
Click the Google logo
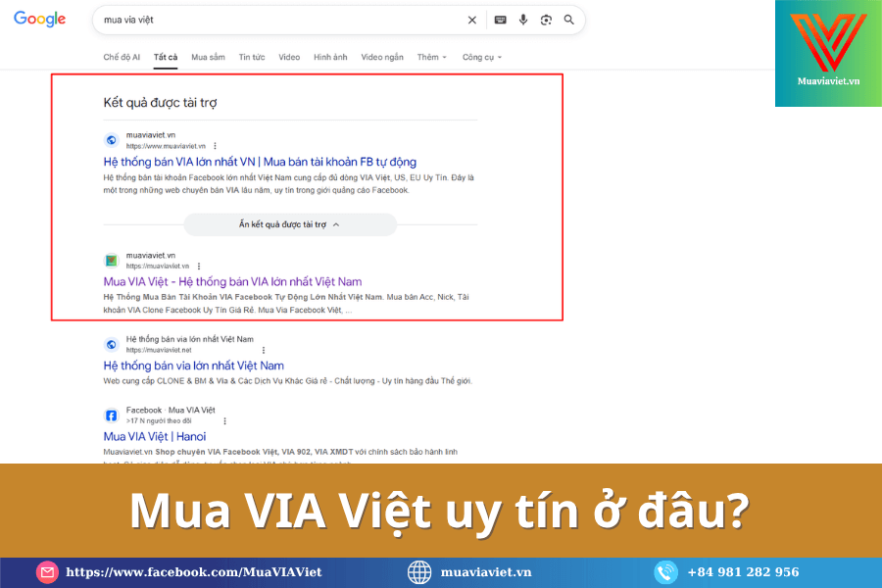click(40, 20)
